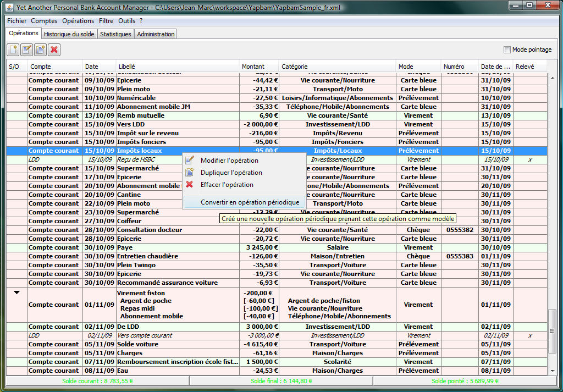Image resolution: width=563 pixels, height=392 pixels.
Task: Click the vertical scrollbar thumb
Action: pos(552,330)
